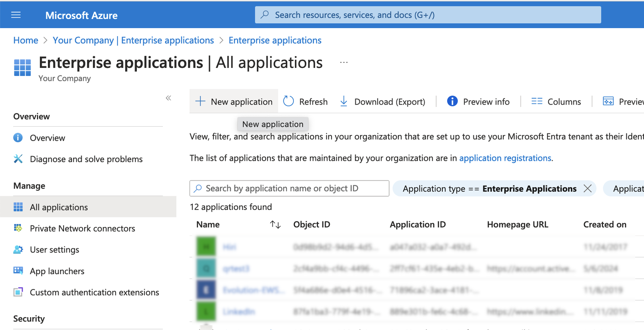
Task: Click the search magnifier icon in the top bar
Action: [264, 15]
